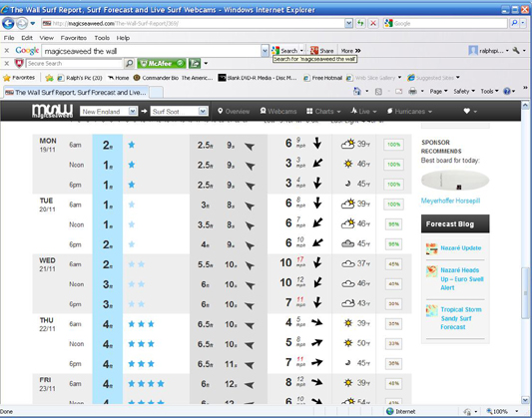Open the Page dropdown menu
The image size is (532, 418).
438,91
